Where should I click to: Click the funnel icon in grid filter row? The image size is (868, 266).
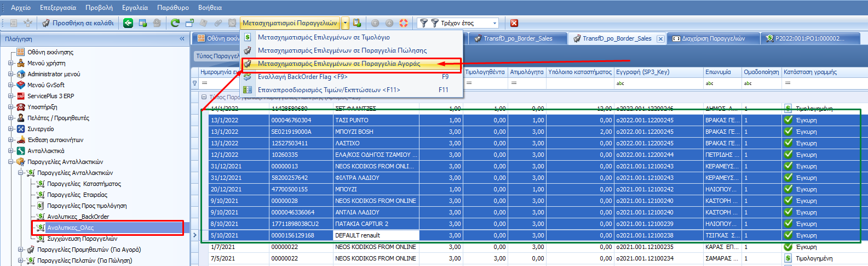coord(194,83)
